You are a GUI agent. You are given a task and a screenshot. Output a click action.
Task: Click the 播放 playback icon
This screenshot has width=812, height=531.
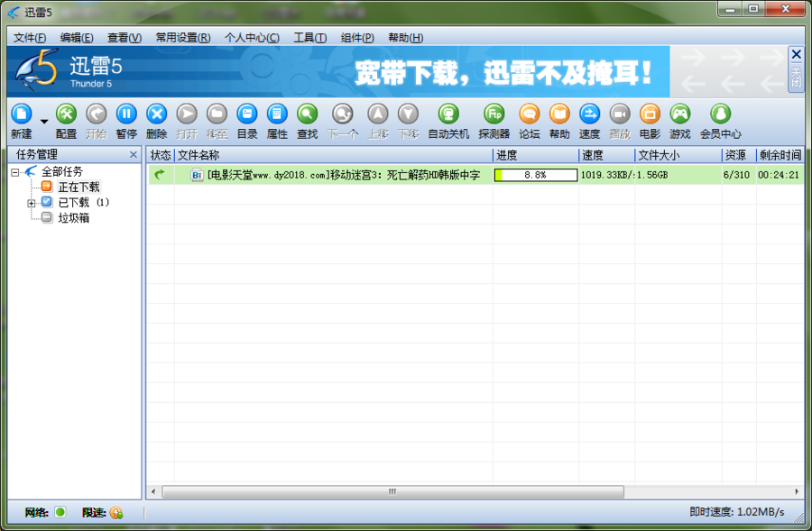click(x=620, y=114)
